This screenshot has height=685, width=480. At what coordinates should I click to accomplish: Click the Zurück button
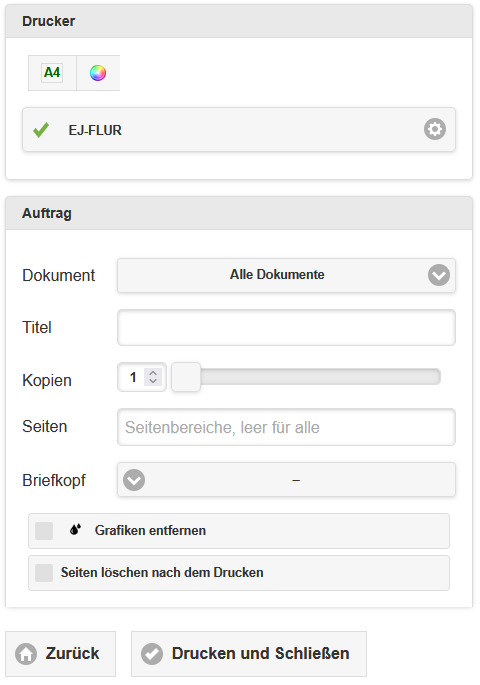(x=60, y=654)
